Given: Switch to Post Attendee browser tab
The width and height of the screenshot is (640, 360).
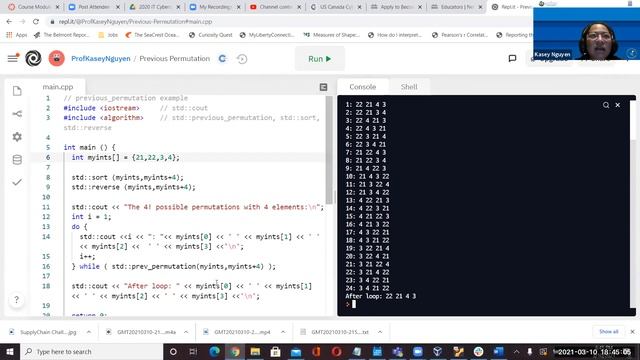Looking at the screenshot, I should pos(94,7).
